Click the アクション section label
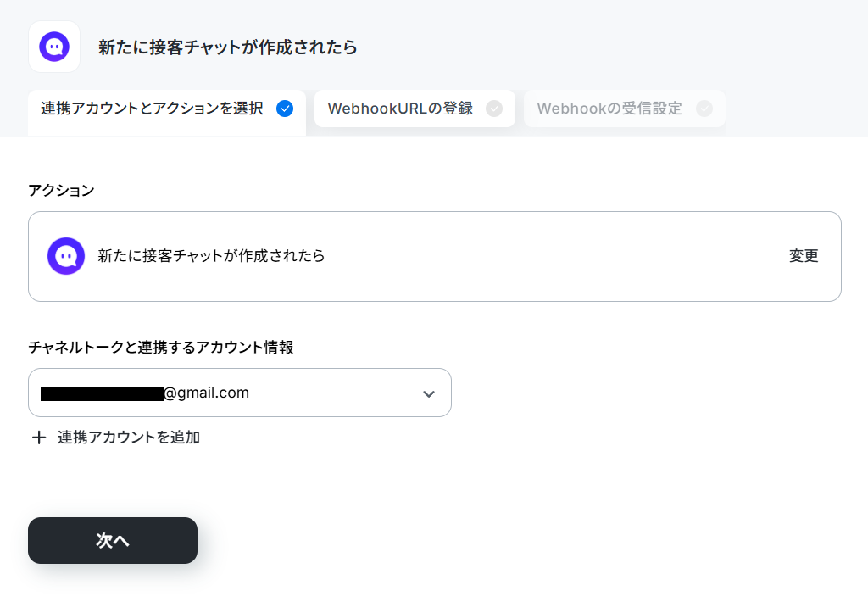Image resolution: width=868 pixels, height=602 pixels. tap(61, 191)
